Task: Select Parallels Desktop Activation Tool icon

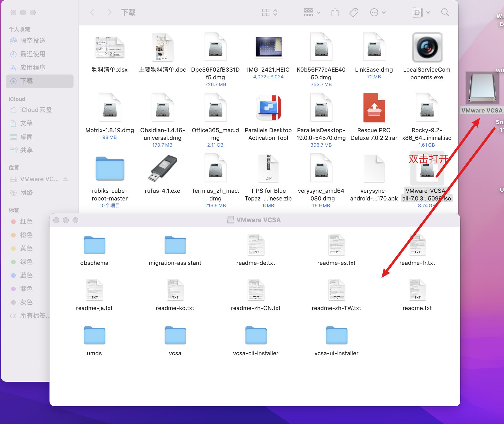Action: 268,107
